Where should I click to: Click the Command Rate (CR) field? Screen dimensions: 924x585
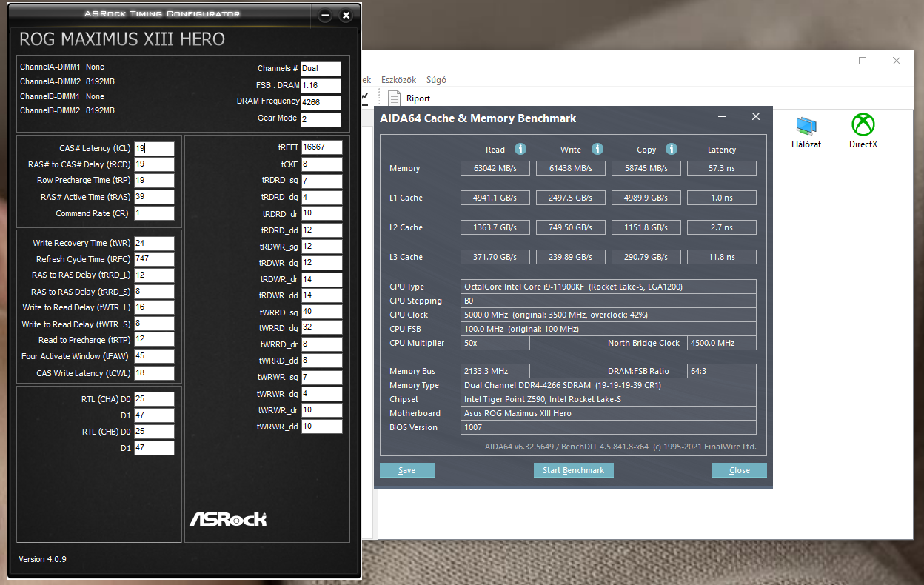point(154,213)
